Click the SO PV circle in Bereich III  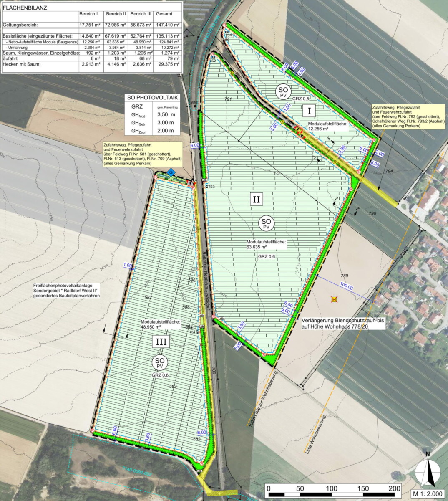160,362
